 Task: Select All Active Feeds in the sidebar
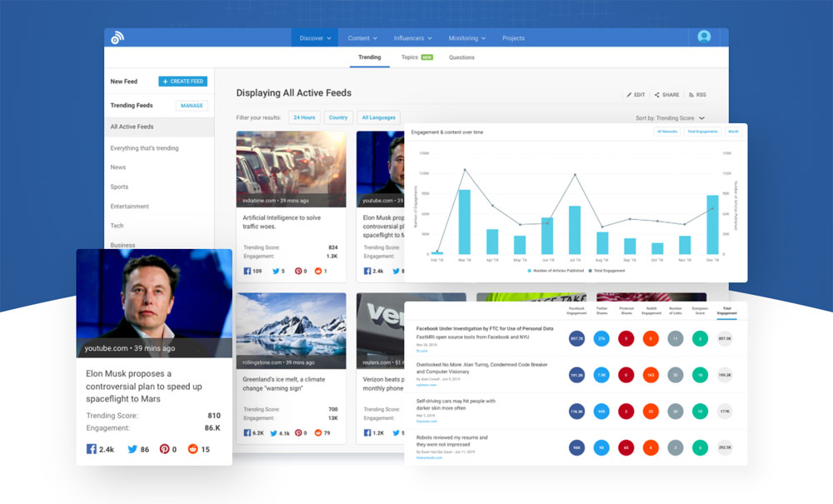[159, 127]
